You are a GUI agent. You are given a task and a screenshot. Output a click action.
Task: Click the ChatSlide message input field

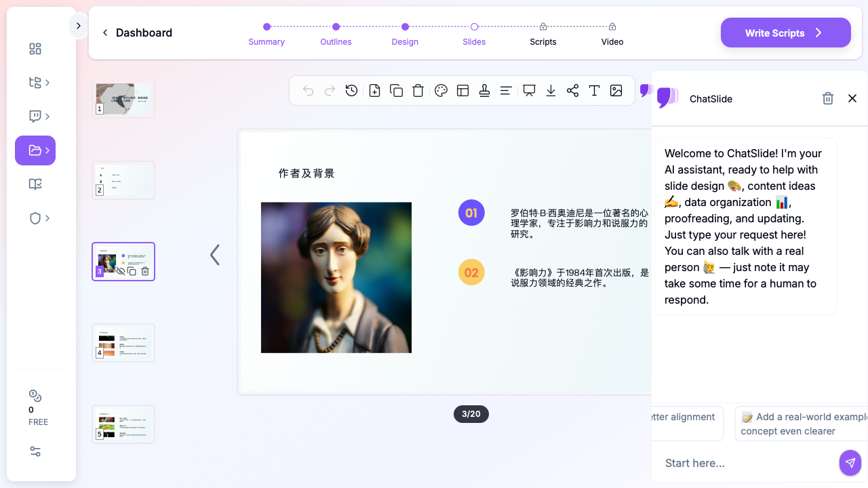(x=746, y=463)
